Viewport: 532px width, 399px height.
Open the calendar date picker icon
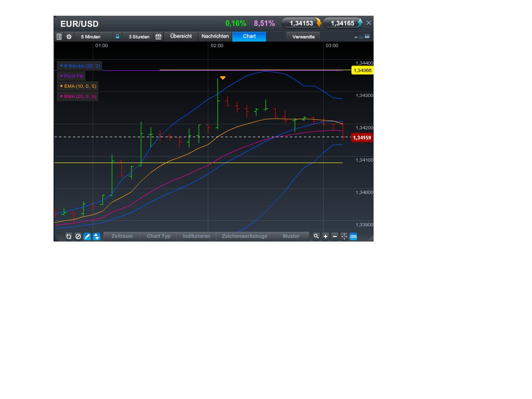click(158, 36)
